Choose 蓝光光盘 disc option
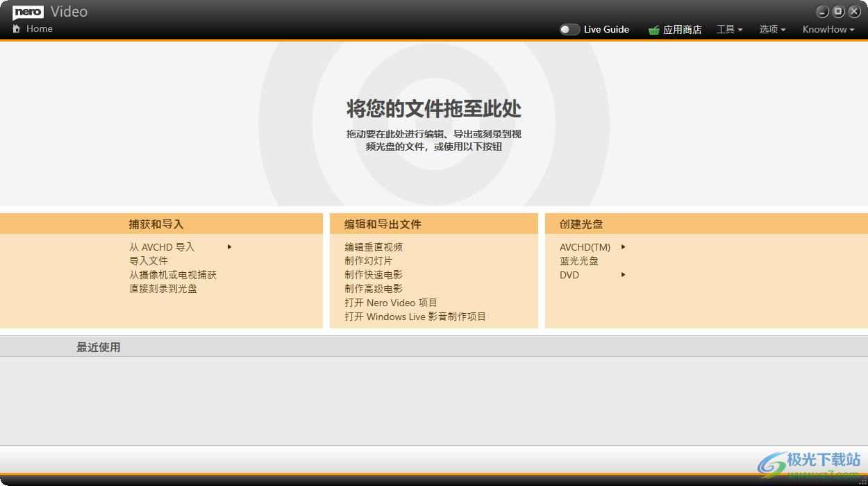The image size is (868, 486). [x=579, y=261]
